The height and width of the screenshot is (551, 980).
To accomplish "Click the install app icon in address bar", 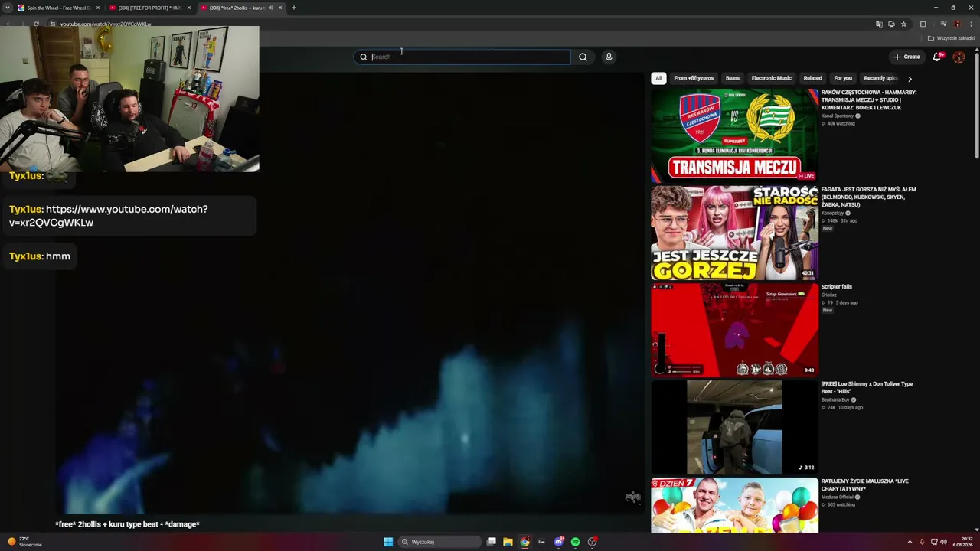I will [891, 24].
